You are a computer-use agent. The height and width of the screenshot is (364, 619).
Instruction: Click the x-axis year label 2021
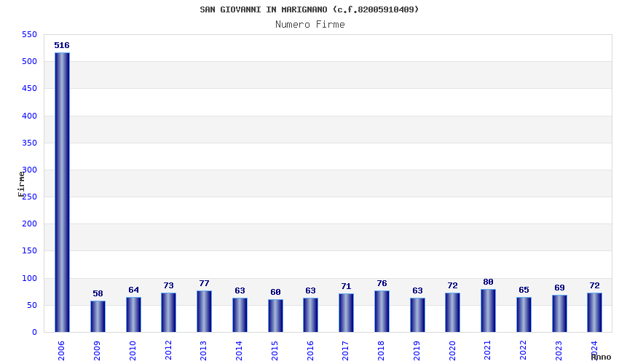pos(487,351)
